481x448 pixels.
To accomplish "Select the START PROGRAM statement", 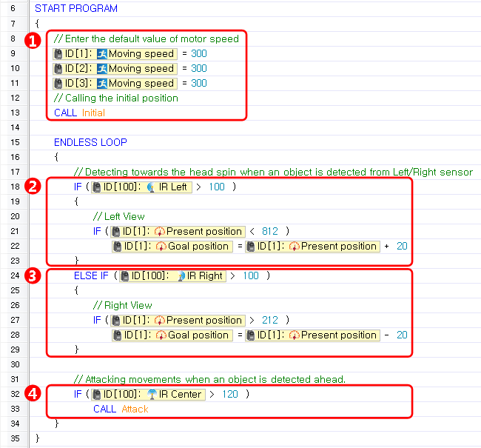I will click(x=76, y=9).
